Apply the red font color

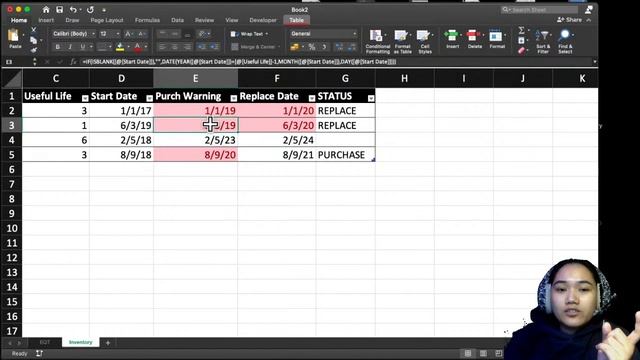click(x=138, y=47)
